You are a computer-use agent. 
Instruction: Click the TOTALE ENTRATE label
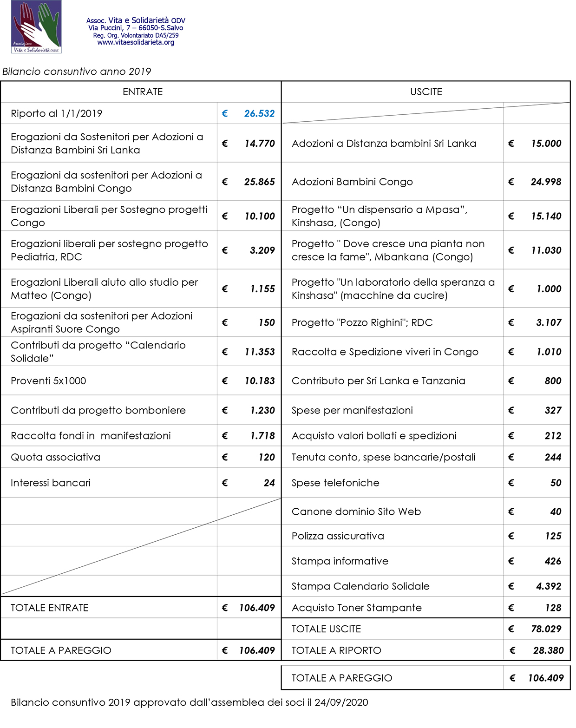(49, 608)
